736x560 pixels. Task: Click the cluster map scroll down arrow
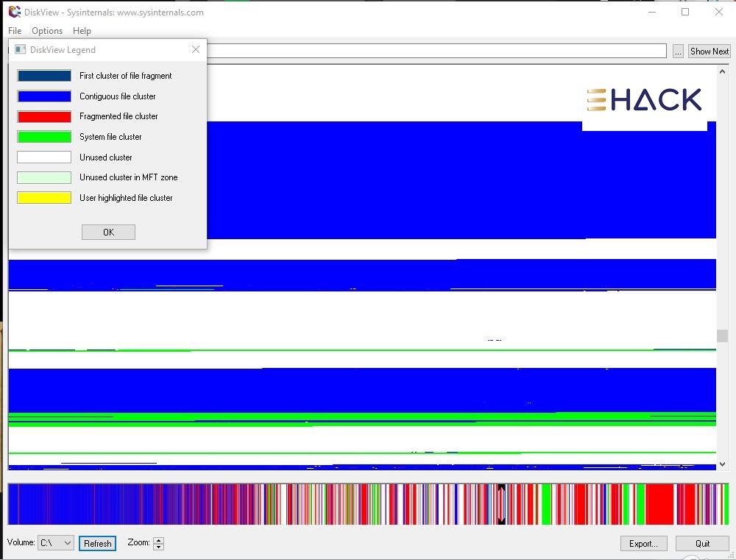click(722, 464)
